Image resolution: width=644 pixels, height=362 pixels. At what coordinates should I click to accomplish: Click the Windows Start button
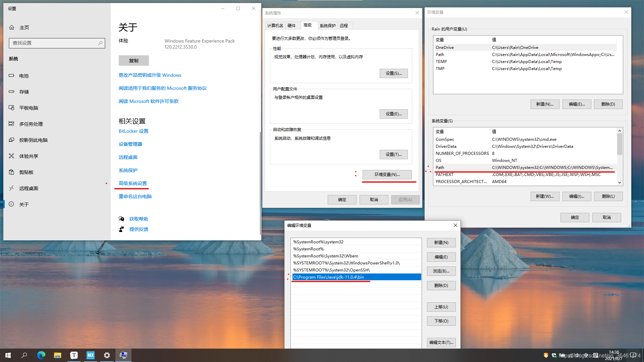point(8,355)
